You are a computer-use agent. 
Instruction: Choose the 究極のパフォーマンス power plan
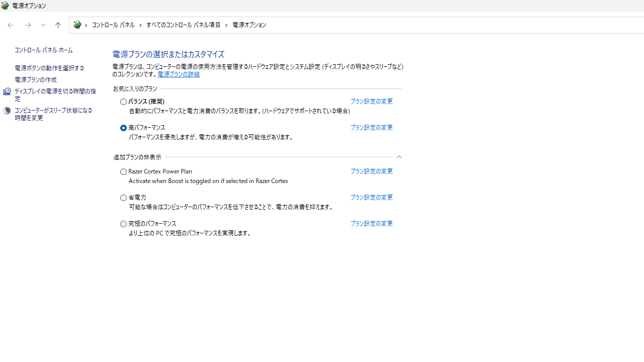click(123, 224)
